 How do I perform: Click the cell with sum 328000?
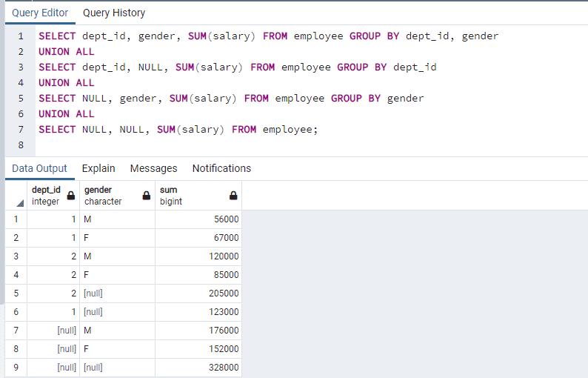(x=198, y=368)
